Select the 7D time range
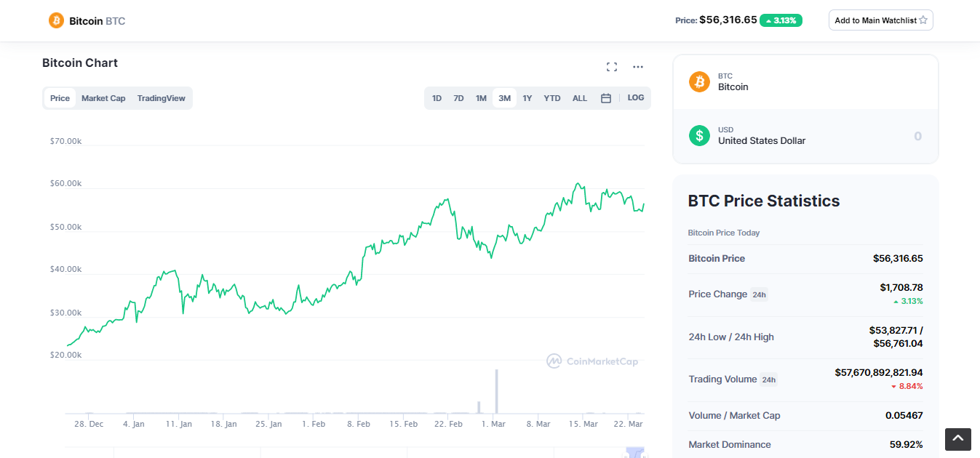 coord(458,98)
